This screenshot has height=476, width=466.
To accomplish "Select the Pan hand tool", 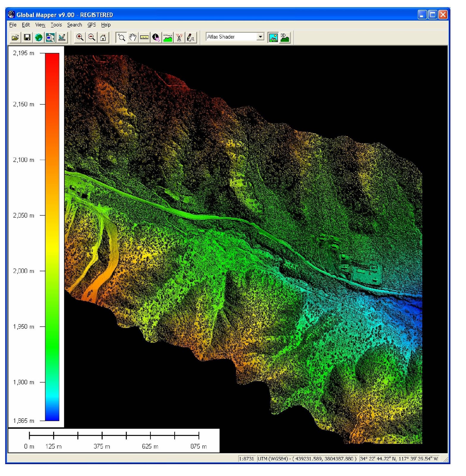I will [x=133, y=37].
